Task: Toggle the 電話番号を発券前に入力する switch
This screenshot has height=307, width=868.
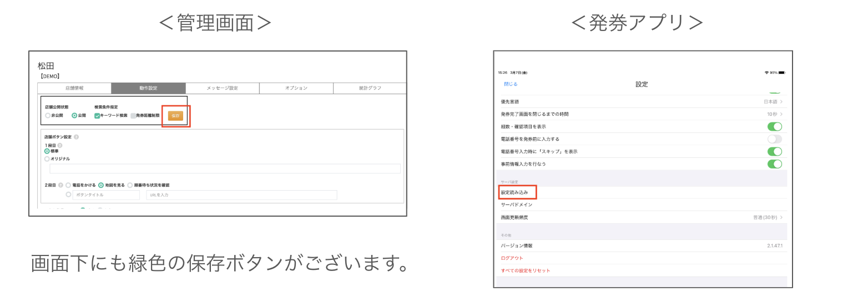Action: [x=774, y=139]
